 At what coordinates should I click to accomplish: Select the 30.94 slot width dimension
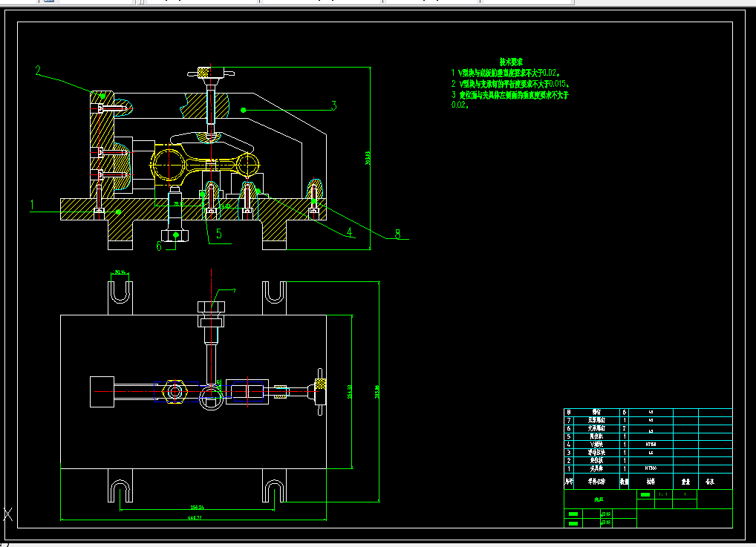coord(120,272)
